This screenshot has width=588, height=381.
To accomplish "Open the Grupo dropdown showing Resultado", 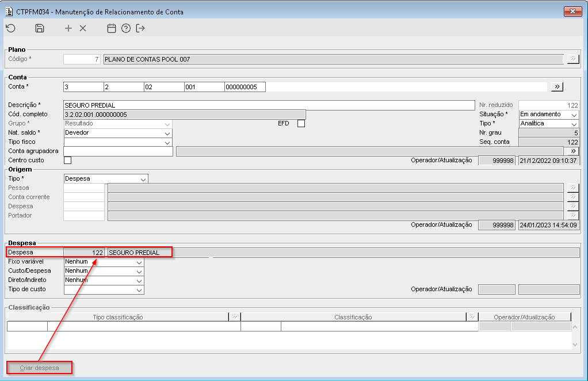I will (118, 123).
